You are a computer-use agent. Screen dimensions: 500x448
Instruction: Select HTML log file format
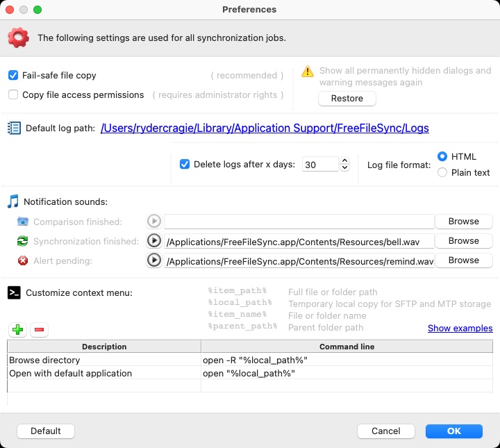point(442,156)
